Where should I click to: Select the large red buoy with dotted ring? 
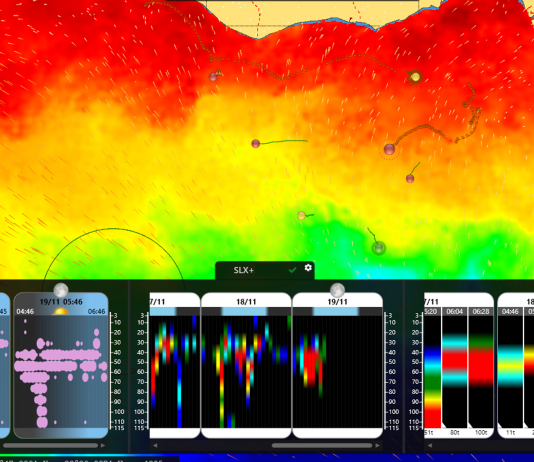pos(389,149)
